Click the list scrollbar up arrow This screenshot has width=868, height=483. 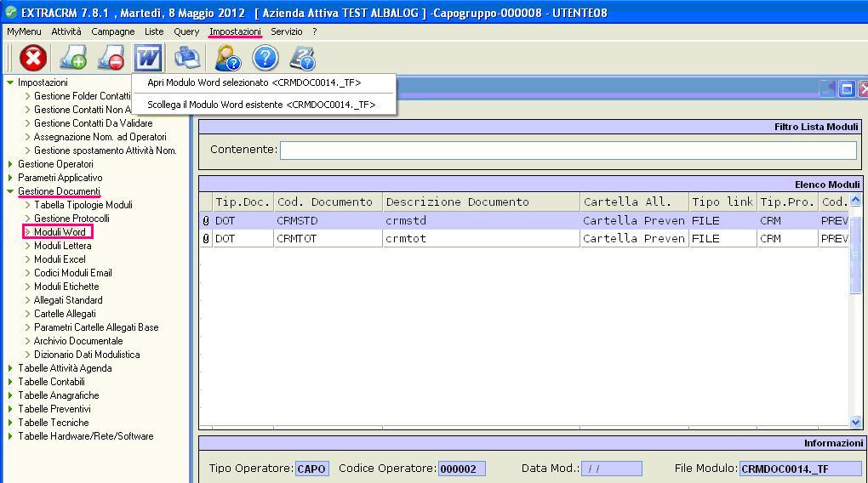855,200
